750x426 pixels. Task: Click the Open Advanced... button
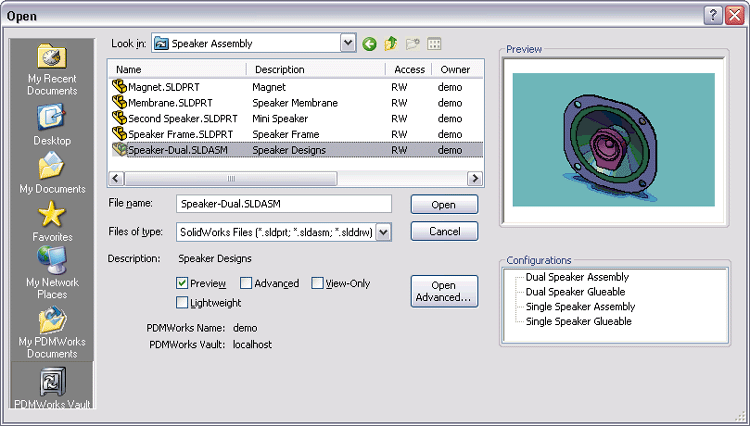click(444, 291)
